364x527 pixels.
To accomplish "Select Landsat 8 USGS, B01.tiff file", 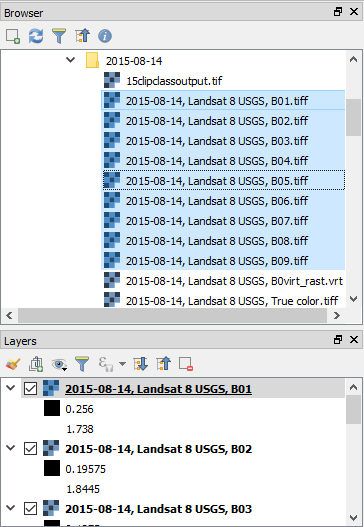I will pos(223,100).
